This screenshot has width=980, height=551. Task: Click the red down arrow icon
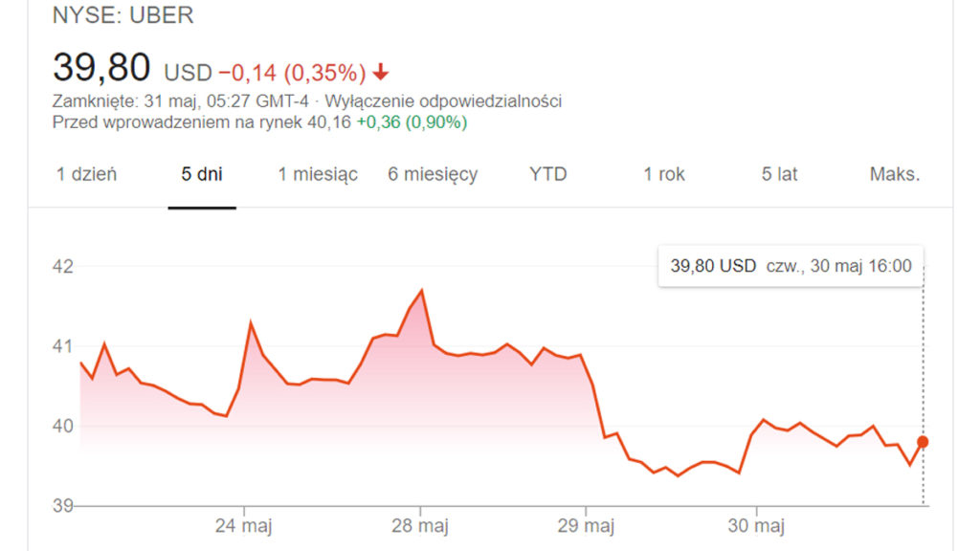(381, 73)
